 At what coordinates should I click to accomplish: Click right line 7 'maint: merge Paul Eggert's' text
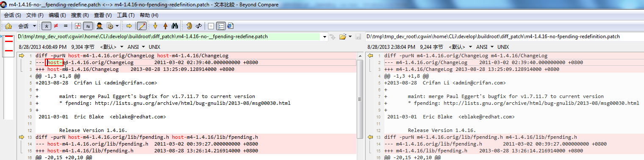point(447,96)
